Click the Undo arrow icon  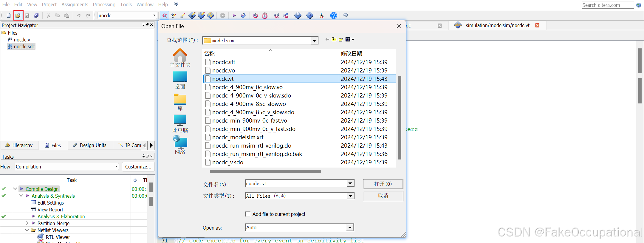point(79,16)
